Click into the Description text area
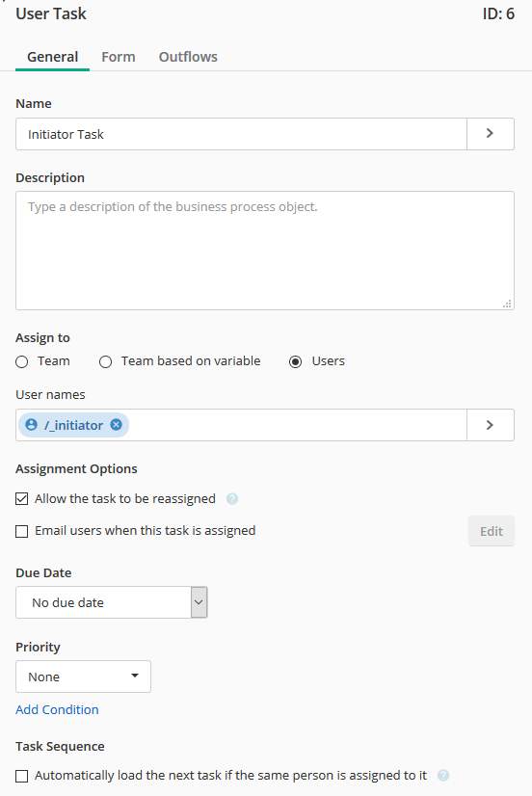This screenshot has width=532, height=796. [x=265, y=251]
